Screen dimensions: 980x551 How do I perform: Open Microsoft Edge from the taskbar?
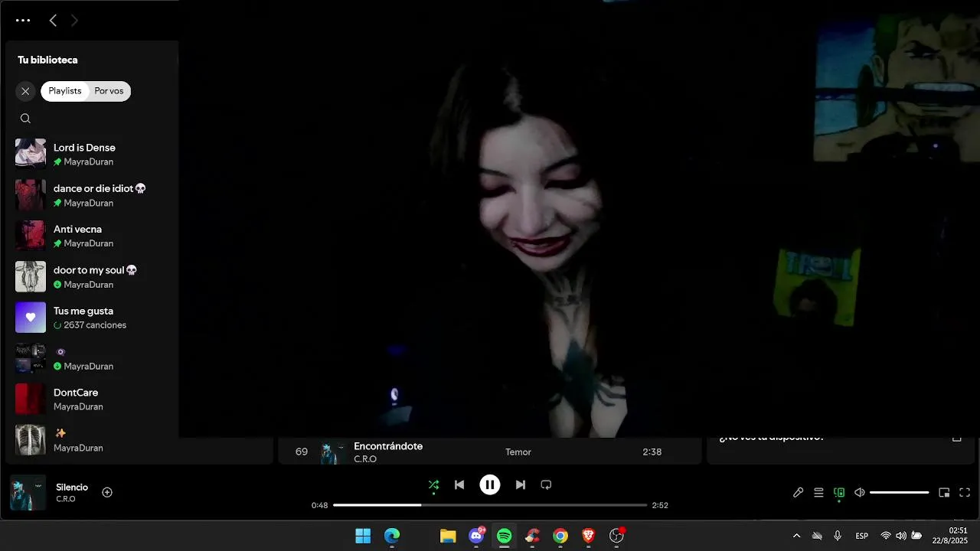(x=391, y=536)
